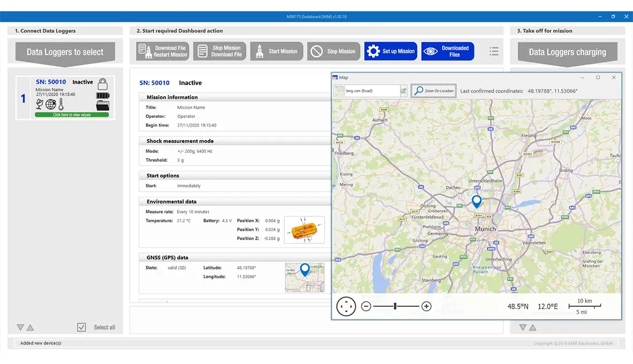Zoom in the map with plus button

tap(427, 306)
